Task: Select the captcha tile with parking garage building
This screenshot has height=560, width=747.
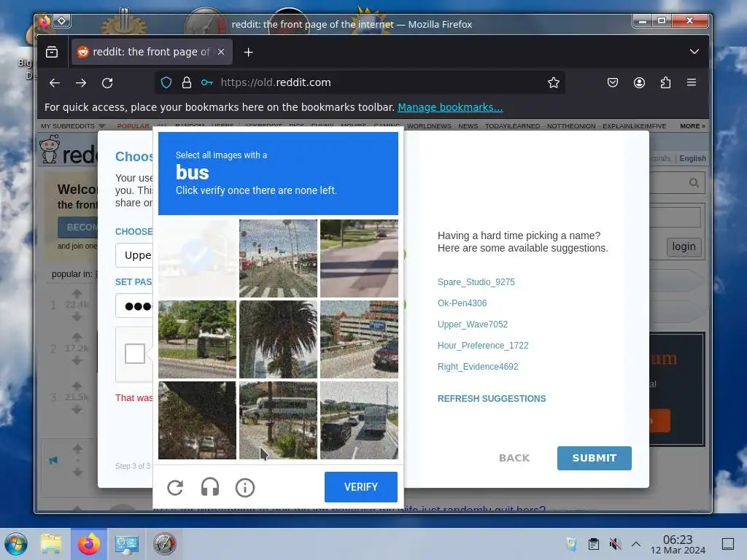Action: (x=359, y=339)
